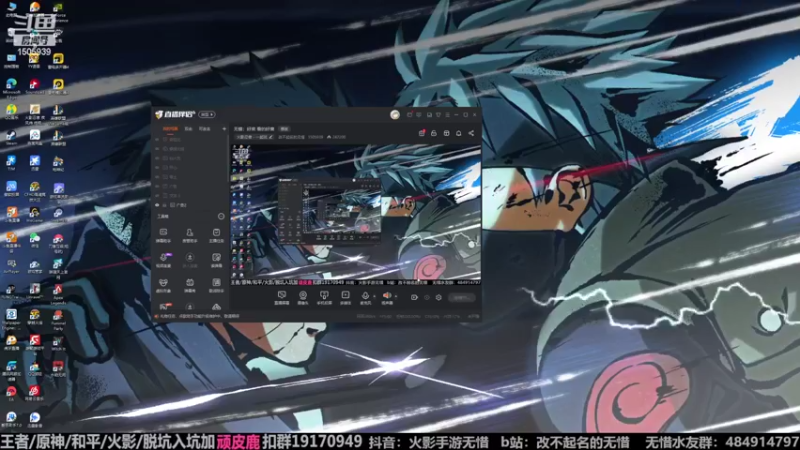Add a phone casting source from bottom bar
The height and width of the screenshot is (450, 800).
(324, 298)
